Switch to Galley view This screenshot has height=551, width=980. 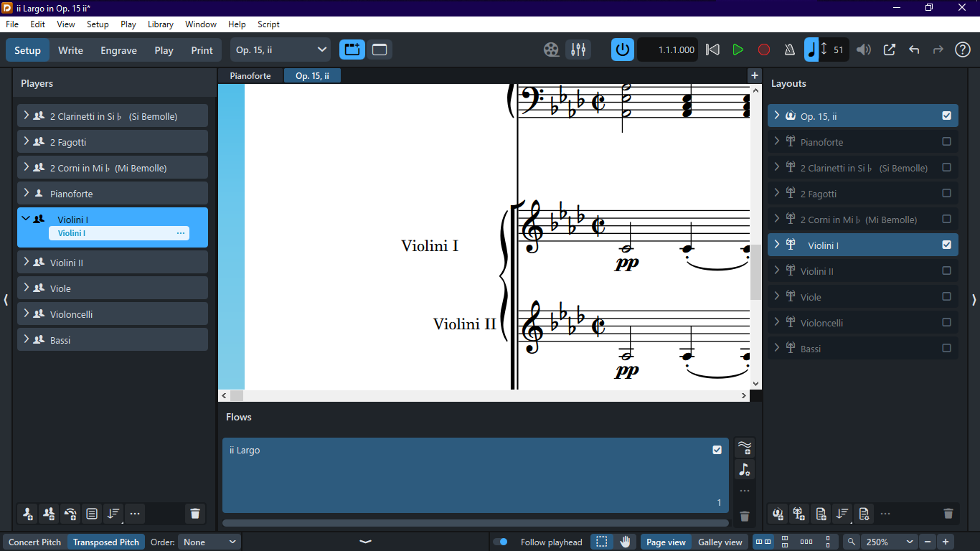click(720, 542)
